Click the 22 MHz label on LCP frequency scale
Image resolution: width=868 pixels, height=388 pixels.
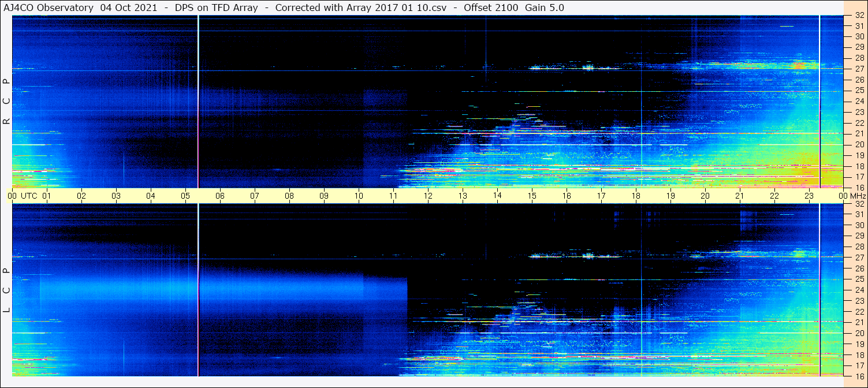pos(859,312)
